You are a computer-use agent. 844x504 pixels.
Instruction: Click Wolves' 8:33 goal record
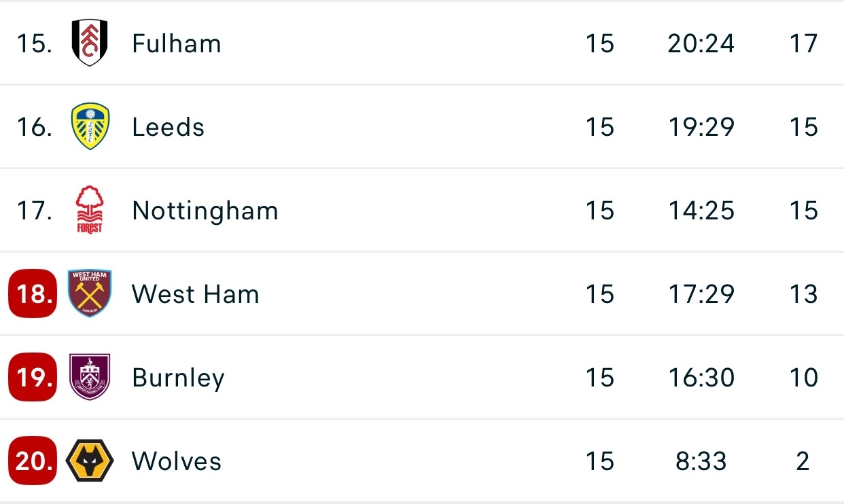tap(701, 461)
